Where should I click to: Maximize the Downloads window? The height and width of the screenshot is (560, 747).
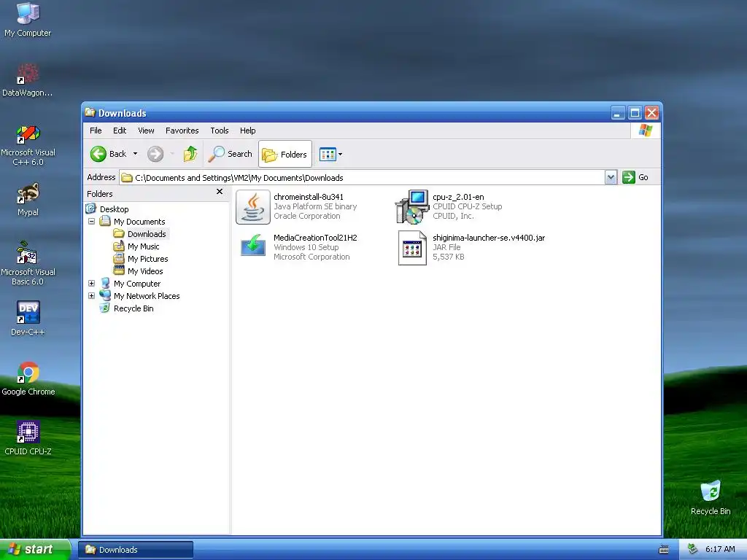point(635,113)
